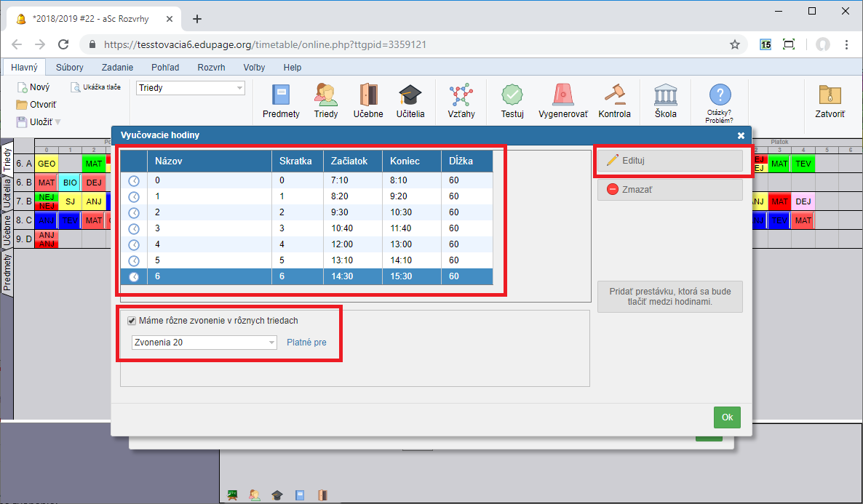863x504 pixels.
Task: Select period row starting at 12:00
Action: pyautogui.click(x=306, y=244)
